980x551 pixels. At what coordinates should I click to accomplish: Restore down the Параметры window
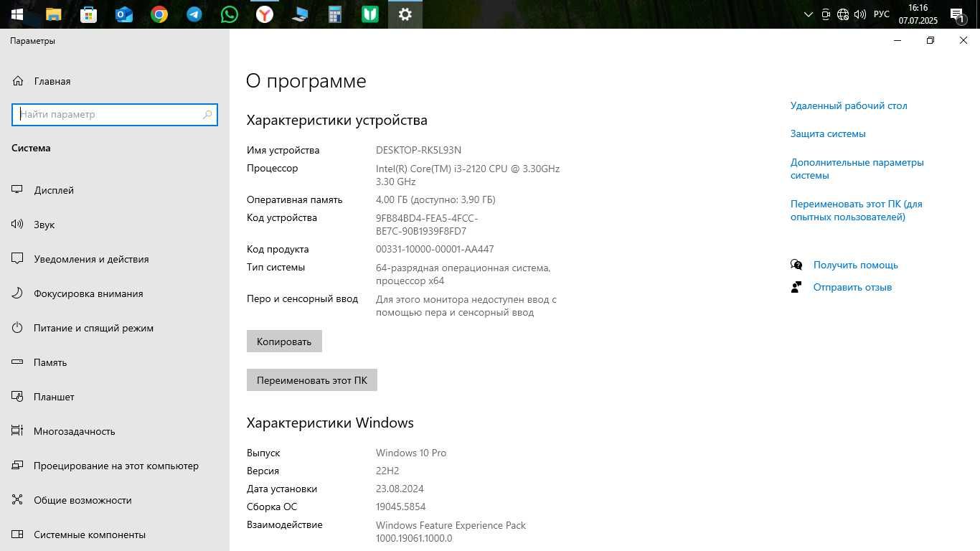(930, 40)
